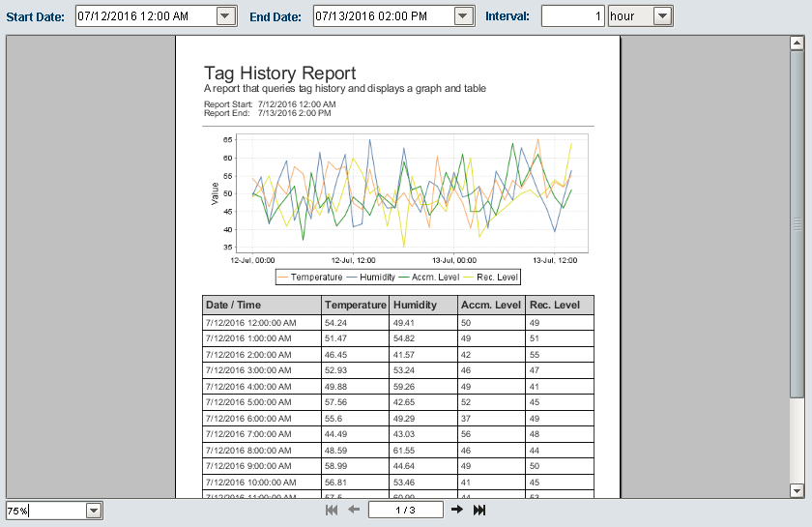The image size is (812, 527).
Task: Go to previous report page
Action: (x=354, y=510)
